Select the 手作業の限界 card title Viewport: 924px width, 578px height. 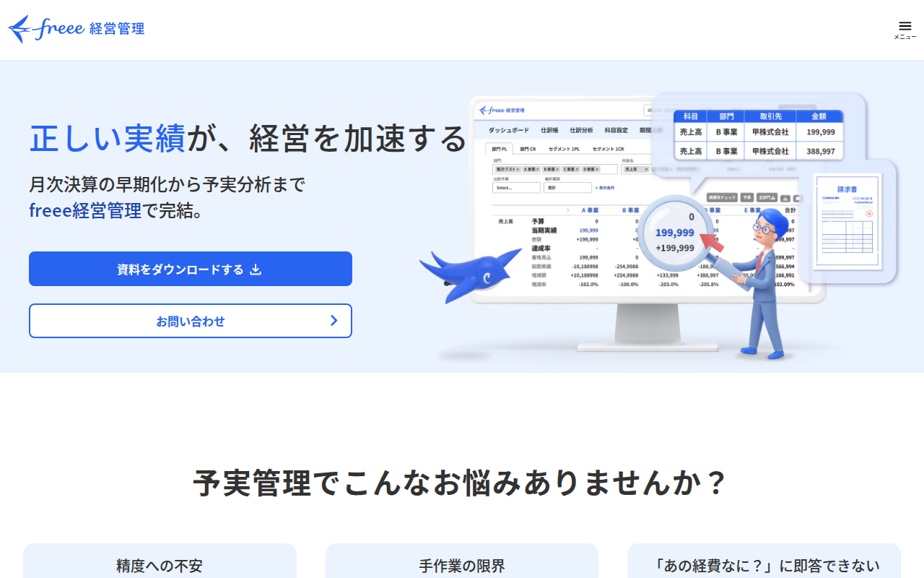(462, 566)
